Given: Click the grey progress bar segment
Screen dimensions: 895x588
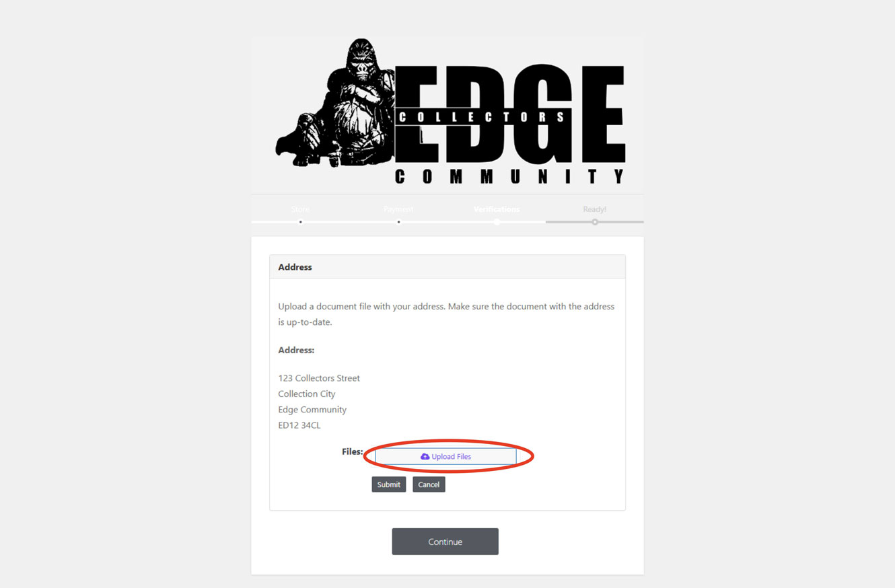Looking at the screenshot, I should (x=595, y=222).
